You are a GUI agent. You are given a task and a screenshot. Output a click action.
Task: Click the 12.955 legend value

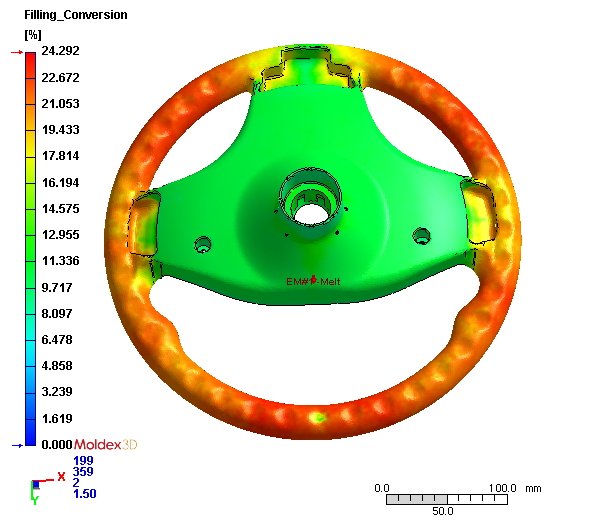click(60, 235)
